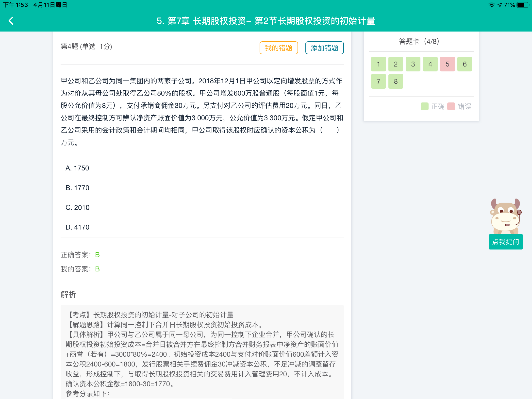Tap the status bar date 4月11日周日
Image resolution: width=532 pixels, height=399 pixels.
tap(50, 5)
